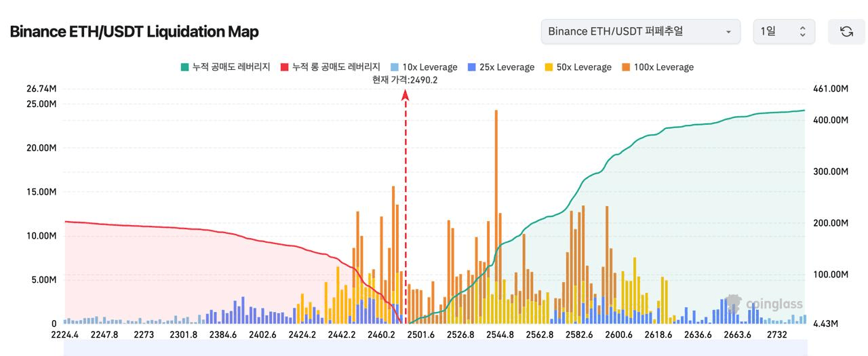The width and height of the screenshot is (868, 356).
Task: Click the 461.00M right axis label
Action: [x=830, y=89]
